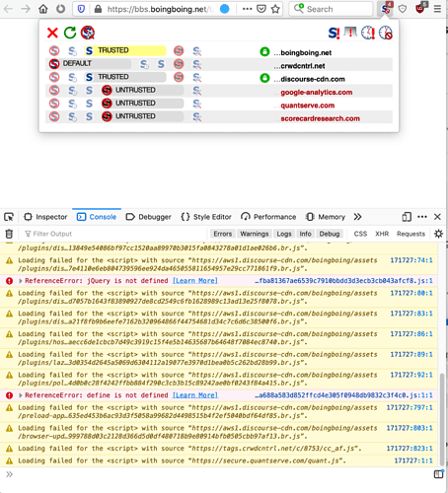Expand the 'jQuery is not defined' error
The image size is (448, 493).
(21, 281)
